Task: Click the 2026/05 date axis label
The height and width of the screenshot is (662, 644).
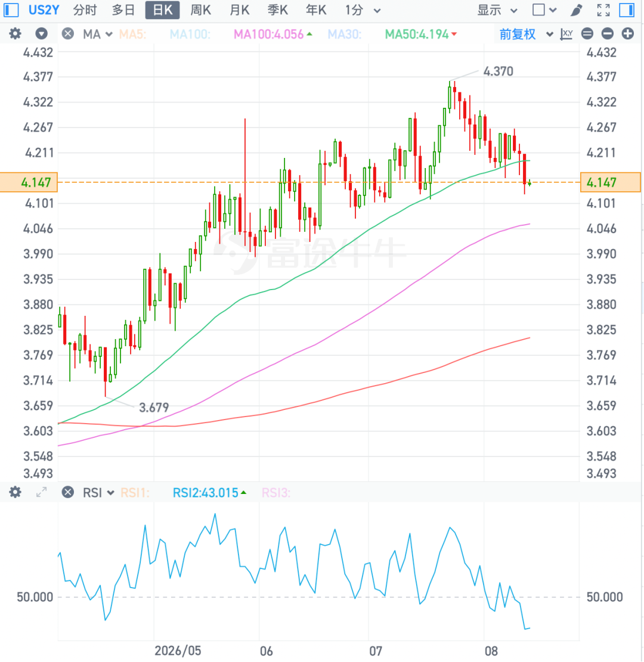Action: [x=178, y=651]
